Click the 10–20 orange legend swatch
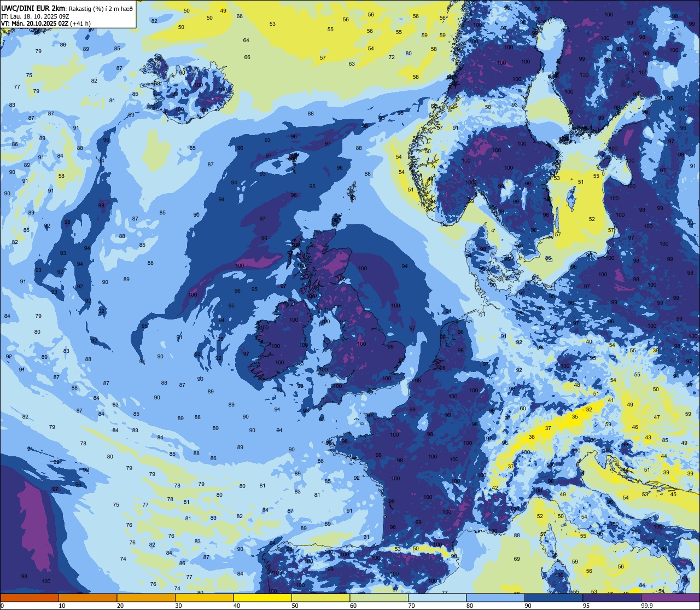This screenshot has height=610, width=700. point(87,597)
